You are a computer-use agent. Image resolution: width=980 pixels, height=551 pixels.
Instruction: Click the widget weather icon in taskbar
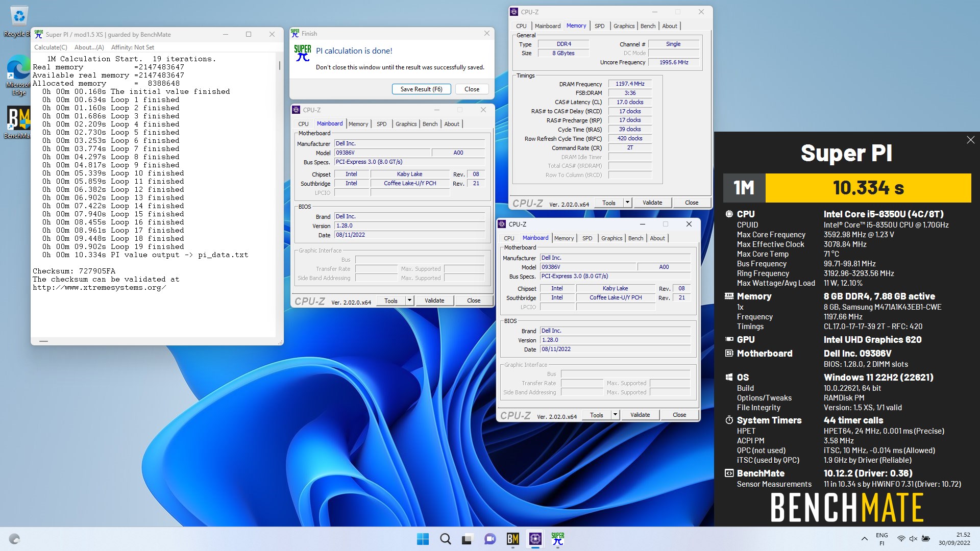click(x=14, y=539)
